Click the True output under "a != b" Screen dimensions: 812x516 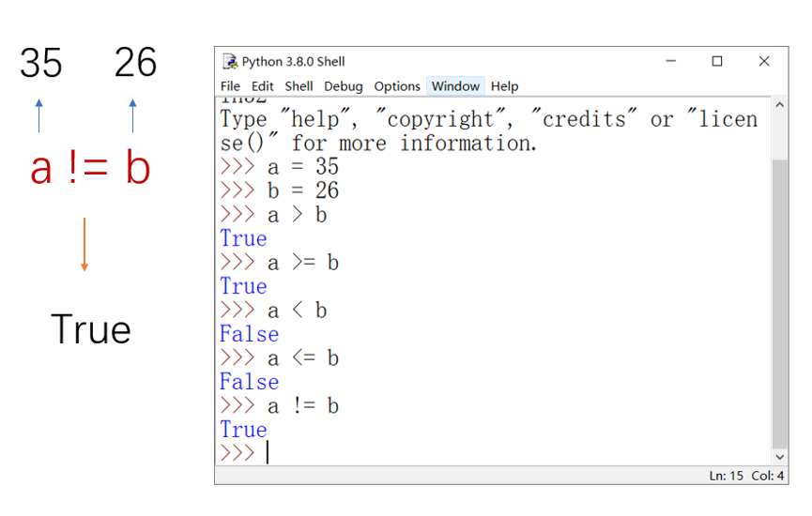pos(243,430)
